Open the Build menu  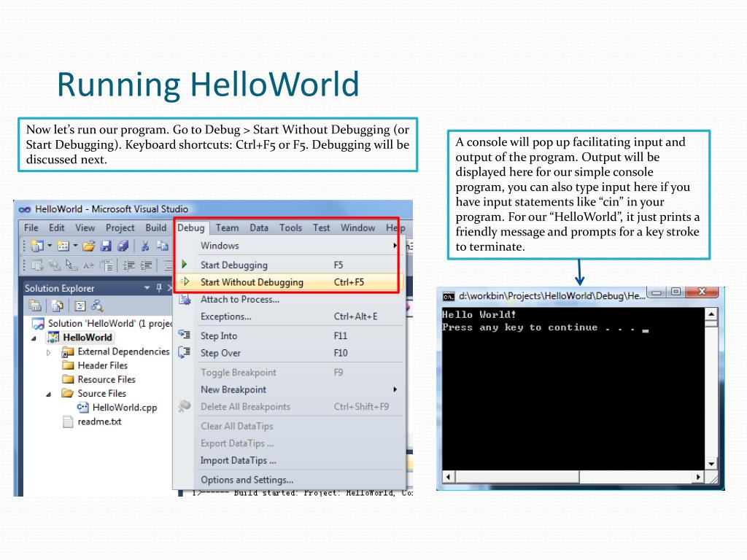click(x=156, y=227)
